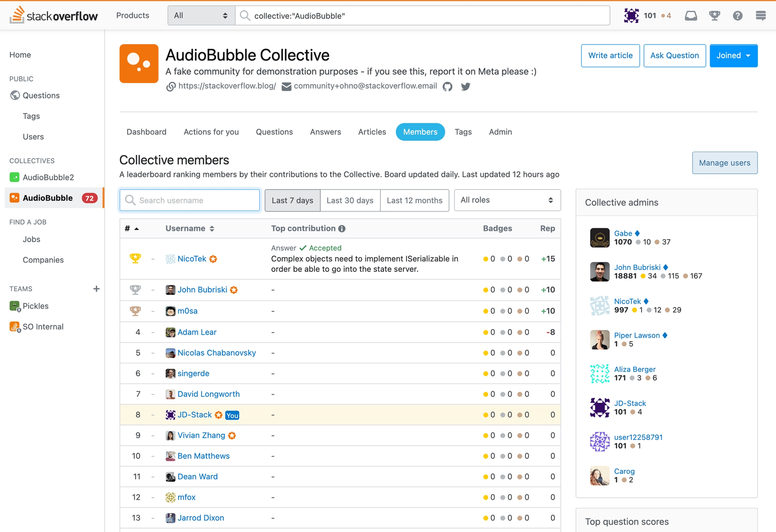This screenshot has height=532, width=776.
Task: Click John Bubriski's orange badge icon in table
Action: [234, 290]
